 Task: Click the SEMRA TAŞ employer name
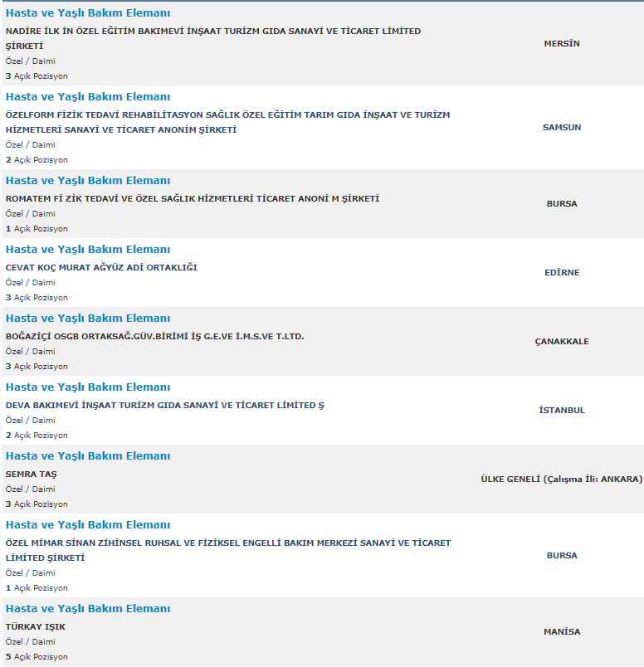(32, 475)
